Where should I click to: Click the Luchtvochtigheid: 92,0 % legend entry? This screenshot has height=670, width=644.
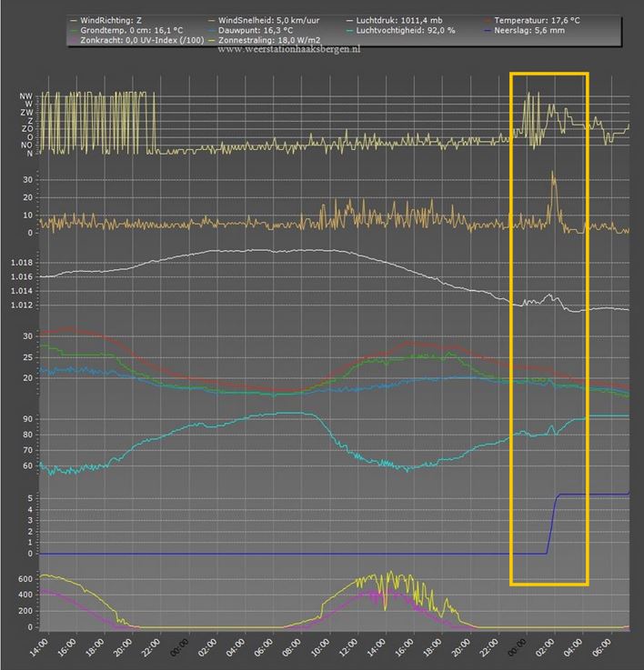click(401, 30)
